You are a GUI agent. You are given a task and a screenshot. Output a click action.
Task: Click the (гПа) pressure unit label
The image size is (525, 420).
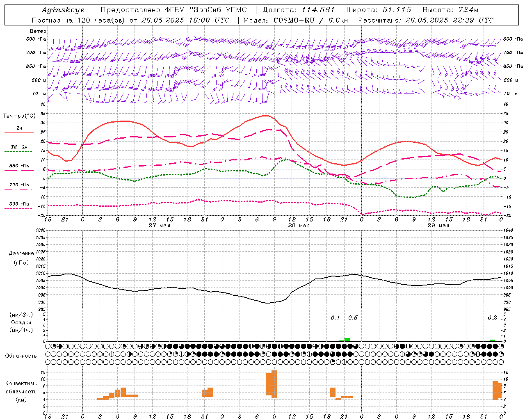coord(21,262)
